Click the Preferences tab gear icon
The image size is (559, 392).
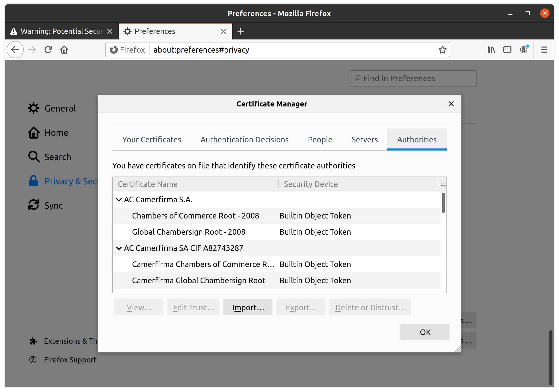127,31
